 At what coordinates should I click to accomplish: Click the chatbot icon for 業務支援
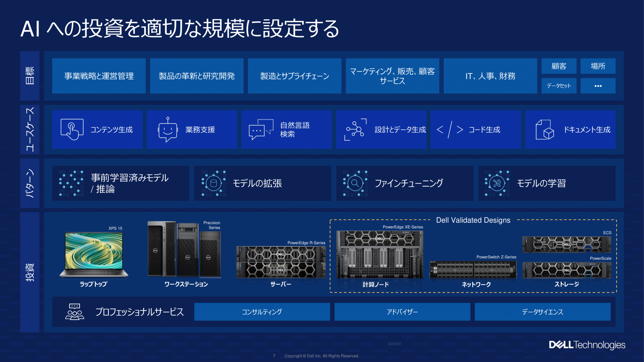[167, 130]
